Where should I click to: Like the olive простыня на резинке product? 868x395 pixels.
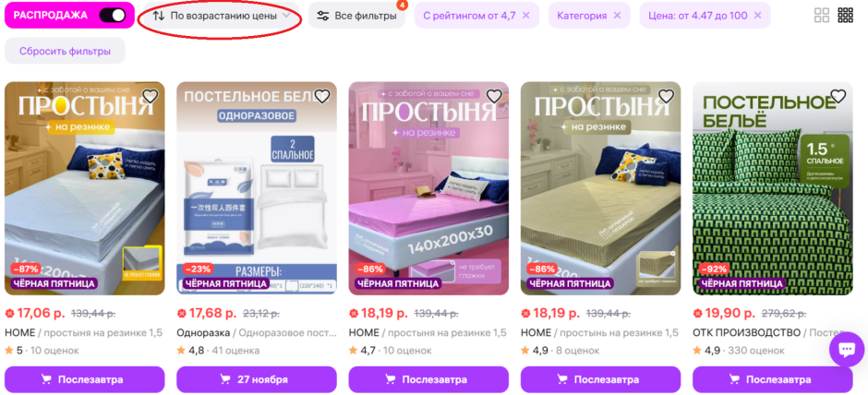666,96
